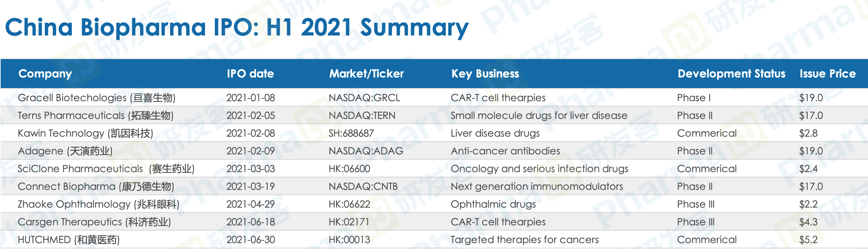This screenshot has height=249, width=868.
Task: Click the HK:02171 ticker for Carsgen
Action: pos(349,222)
